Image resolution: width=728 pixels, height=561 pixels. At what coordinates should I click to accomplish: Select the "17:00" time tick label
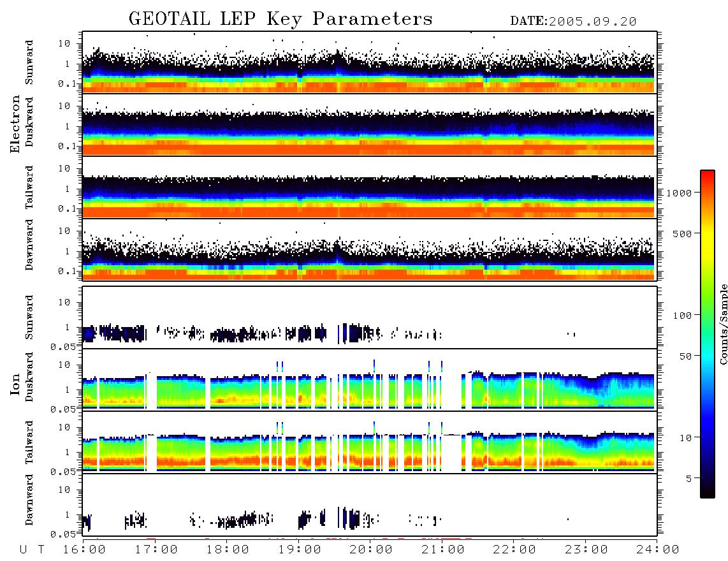[x=156, y=550]
